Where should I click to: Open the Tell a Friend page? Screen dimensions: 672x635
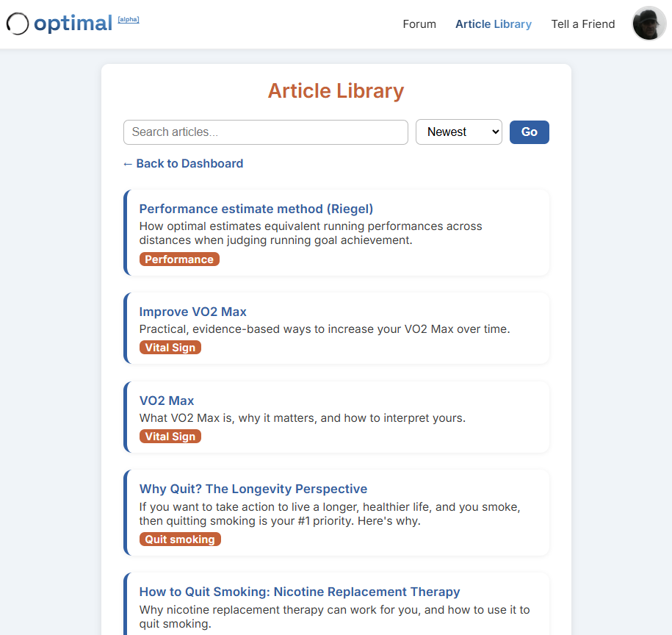[582, 24]
